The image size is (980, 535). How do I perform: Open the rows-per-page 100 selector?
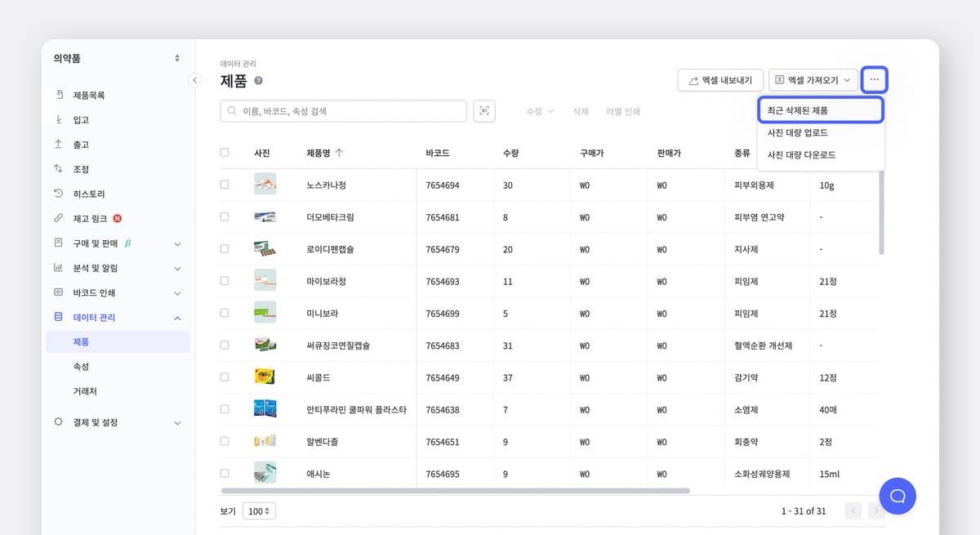point(260,511)
